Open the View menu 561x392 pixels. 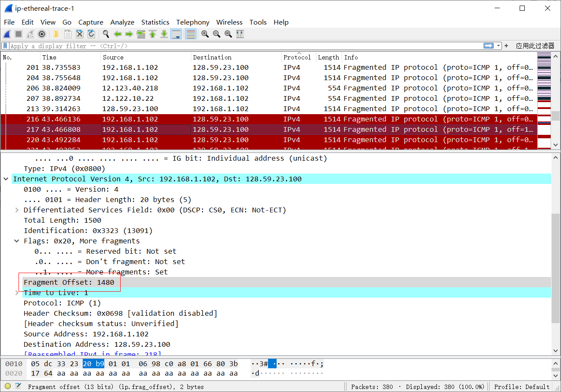(48, 22)
